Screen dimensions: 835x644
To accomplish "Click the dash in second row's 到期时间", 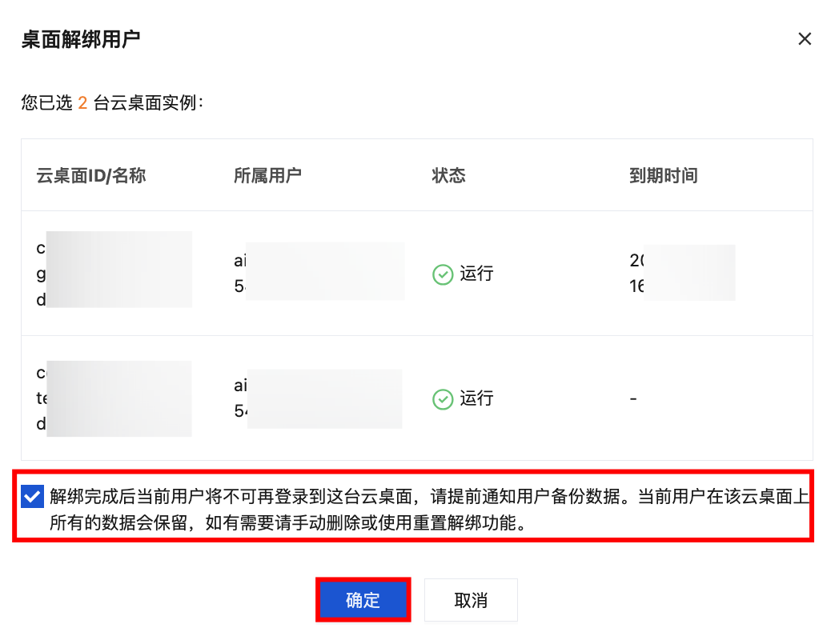I will click(633, 398).
